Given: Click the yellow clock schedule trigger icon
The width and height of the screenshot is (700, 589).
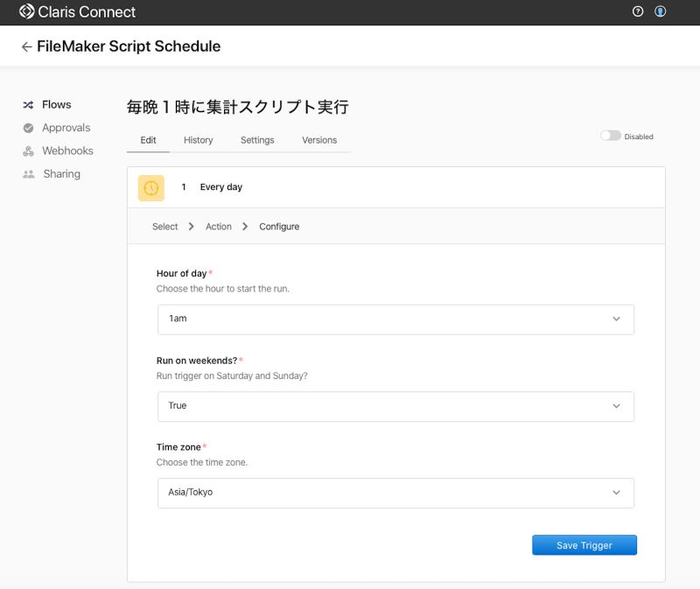Looking at the screenshot, I should tap(150, 187).
